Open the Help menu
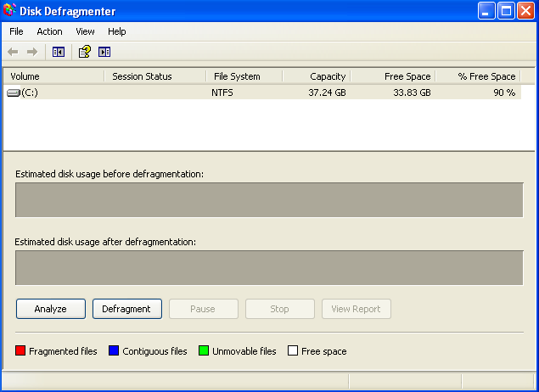 point(117,31)
